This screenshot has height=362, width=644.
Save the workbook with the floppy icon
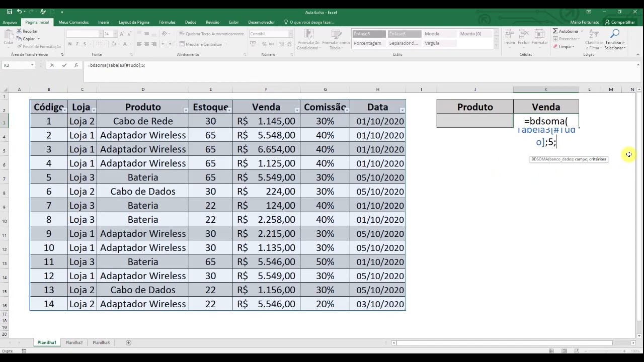click(10, 12)
